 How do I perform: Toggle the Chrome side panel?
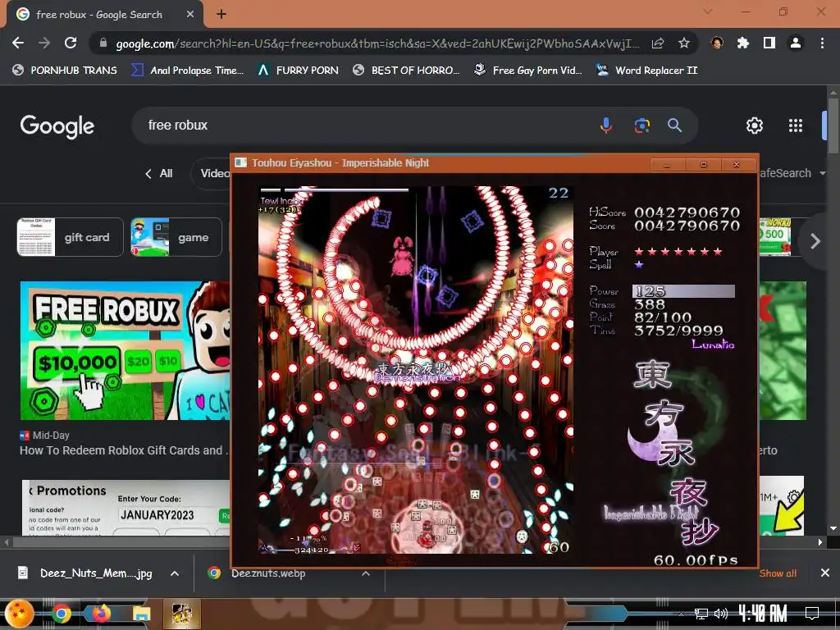pos(769,43)
